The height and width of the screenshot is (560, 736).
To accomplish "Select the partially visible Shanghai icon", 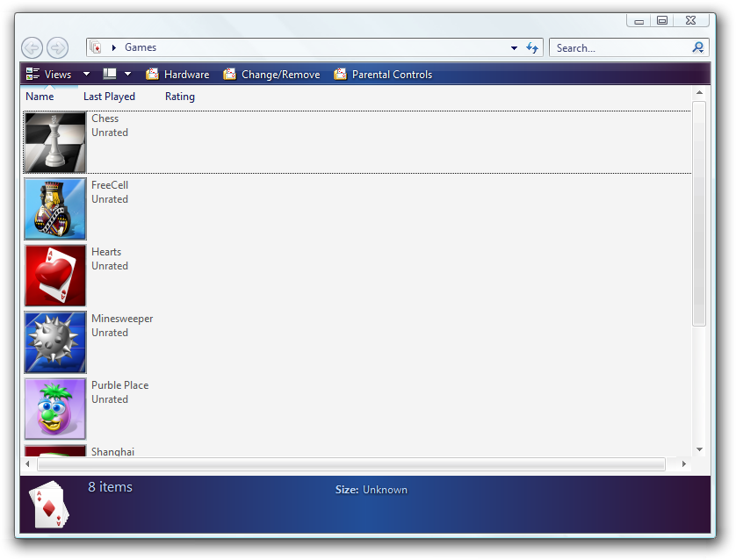I will click(55, 450).
